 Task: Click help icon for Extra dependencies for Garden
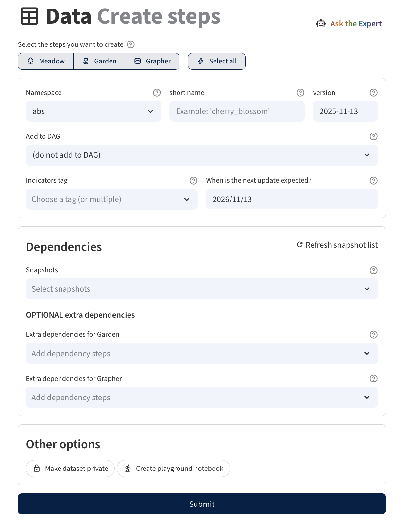(x=374, y=335)
